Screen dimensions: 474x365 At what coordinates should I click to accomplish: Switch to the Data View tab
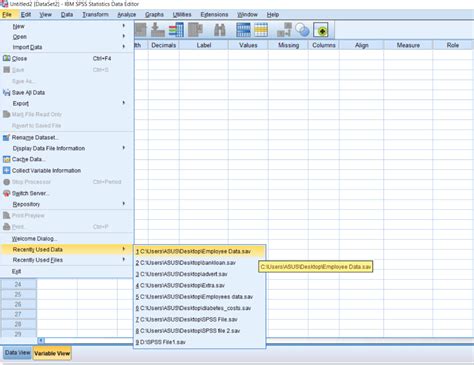pos(17,353)
